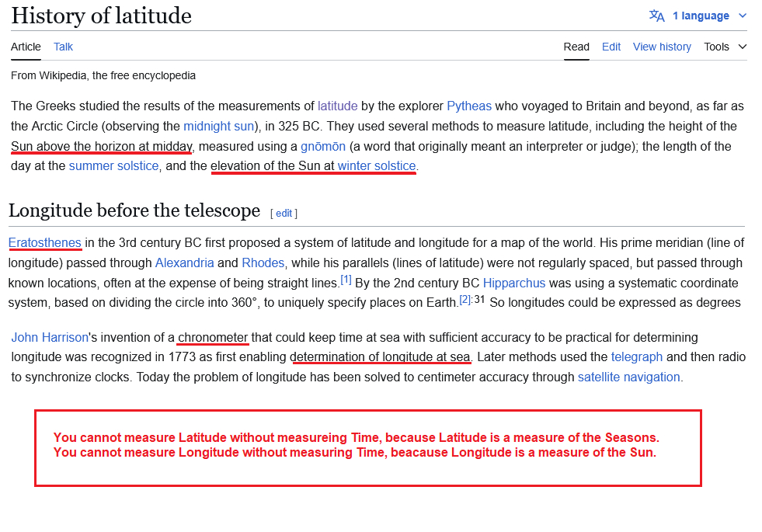This screenshot has height=532, width=762.
Task: Open the winter solstice link
Action: point(377,165)
